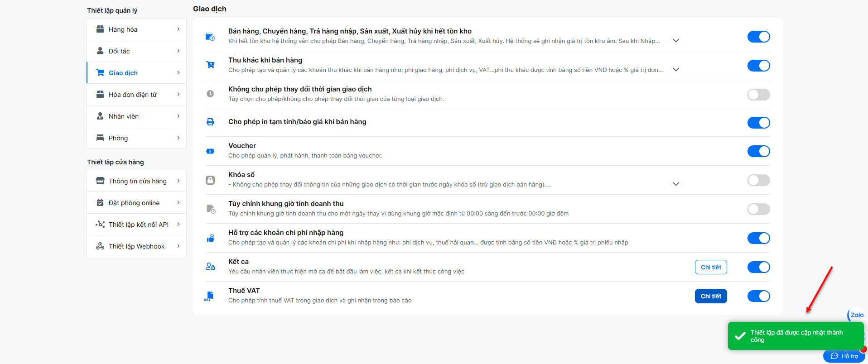
Task: Click the import cost support icon
Action: click(210, 238)
